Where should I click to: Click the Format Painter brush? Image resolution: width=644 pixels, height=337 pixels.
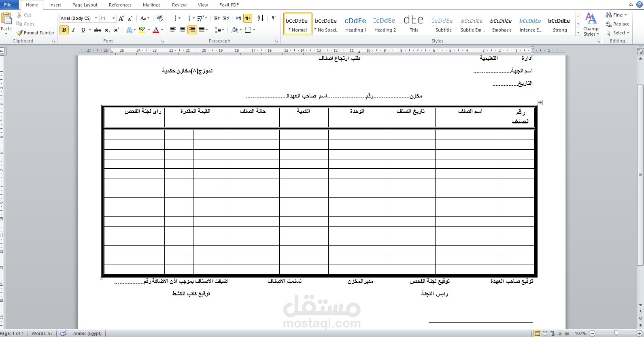19,33
